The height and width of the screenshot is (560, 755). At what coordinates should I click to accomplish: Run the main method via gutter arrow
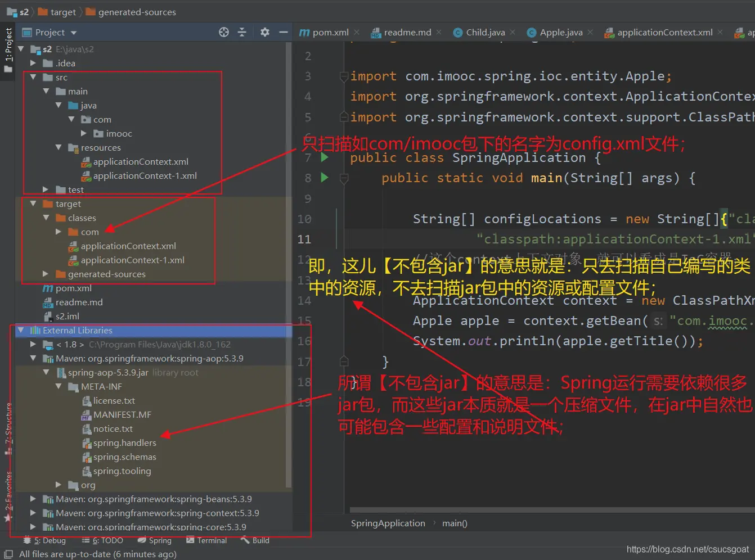(325, 178)
